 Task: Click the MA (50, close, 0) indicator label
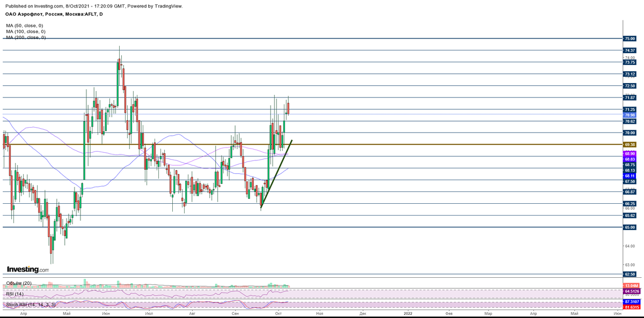click(25, 25)
